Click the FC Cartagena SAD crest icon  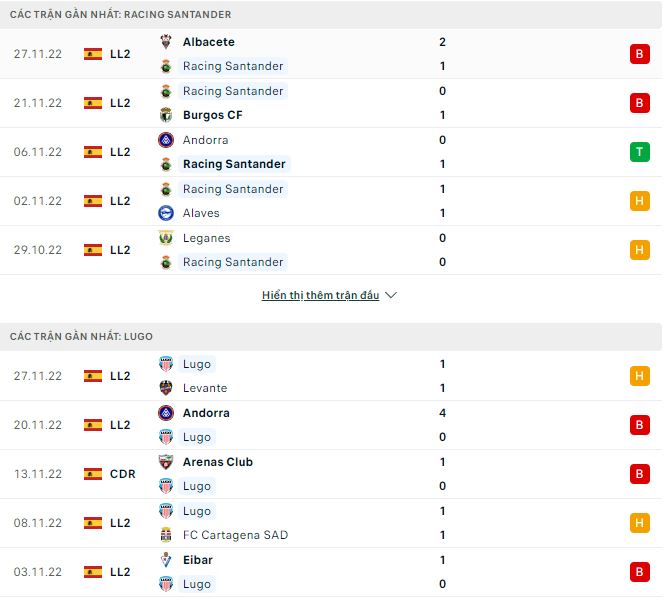166,535
